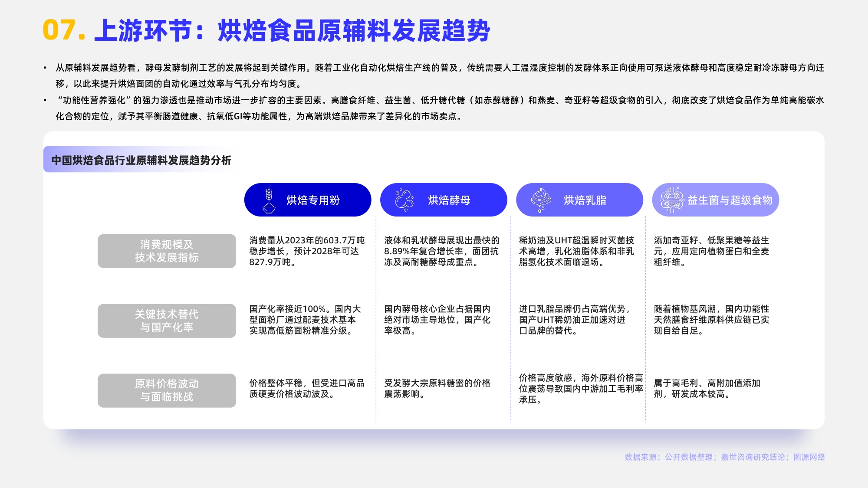The width and height of the screenshot is (868, 488).
Task: Click the cell 价格整体平稳，但受进口高品质硬麦
Action: coord(307,388)
